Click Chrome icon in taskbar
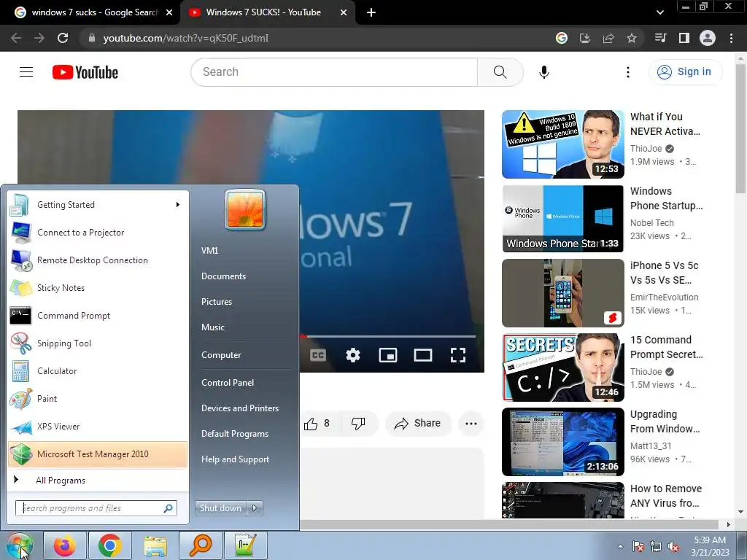Image resolution: width=747 pixels, height=560 pixels. (110, 545)
